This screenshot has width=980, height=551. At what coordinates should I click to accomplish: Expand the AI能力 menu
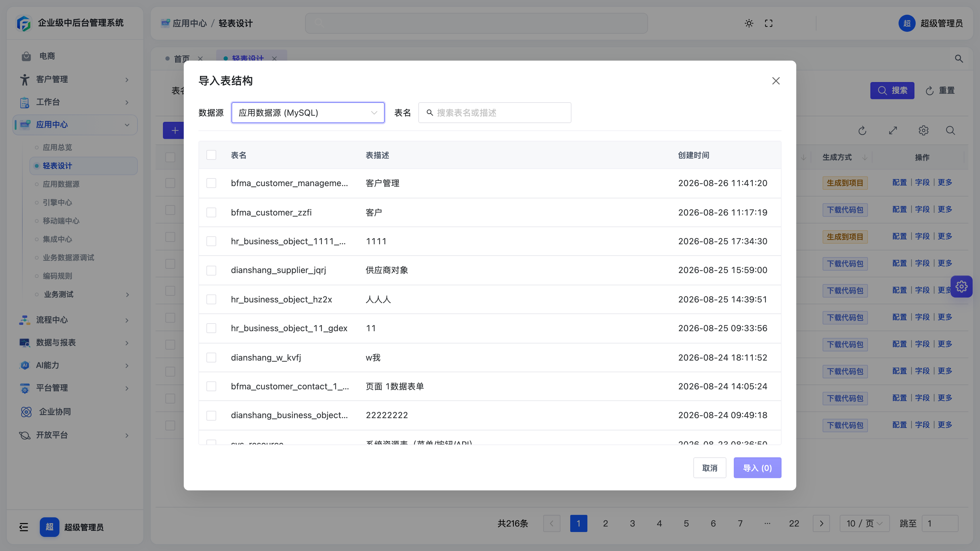tap(75, 365)
